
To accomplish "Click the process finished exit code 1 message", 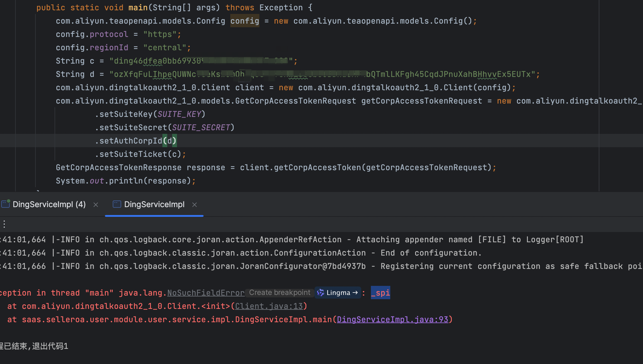I will 34,346.
